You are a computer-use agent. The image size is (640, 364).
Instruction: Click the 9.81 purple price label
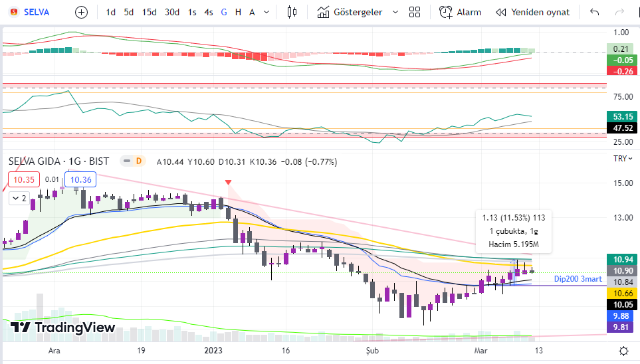[x=621, y=327]
